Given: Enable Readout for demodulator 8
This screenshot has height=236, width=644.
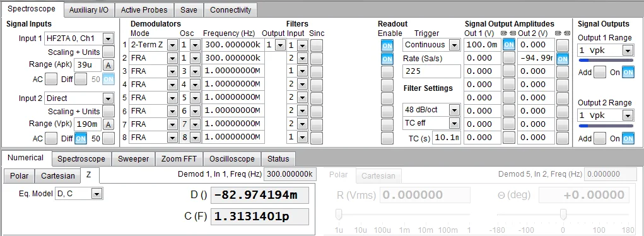Looking at the screenshot, I should (x=387, y=138).
